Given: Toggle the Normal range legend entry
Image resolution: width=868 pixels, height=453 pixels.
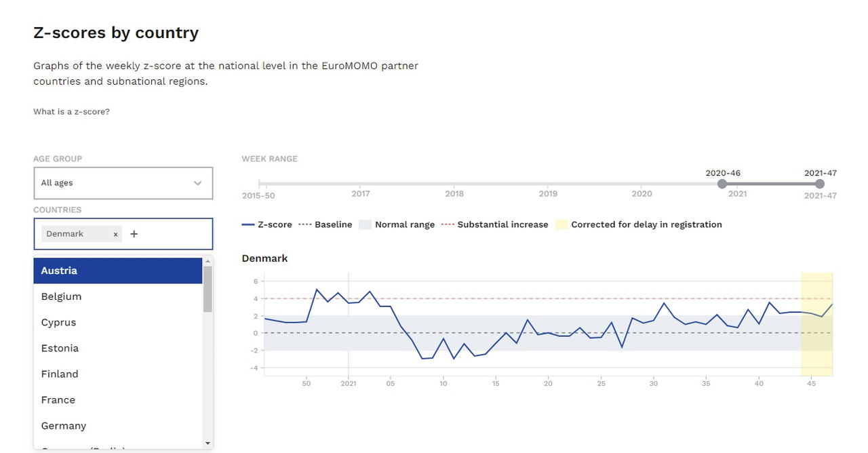Looking at the screenshot, I should (397, 224).
